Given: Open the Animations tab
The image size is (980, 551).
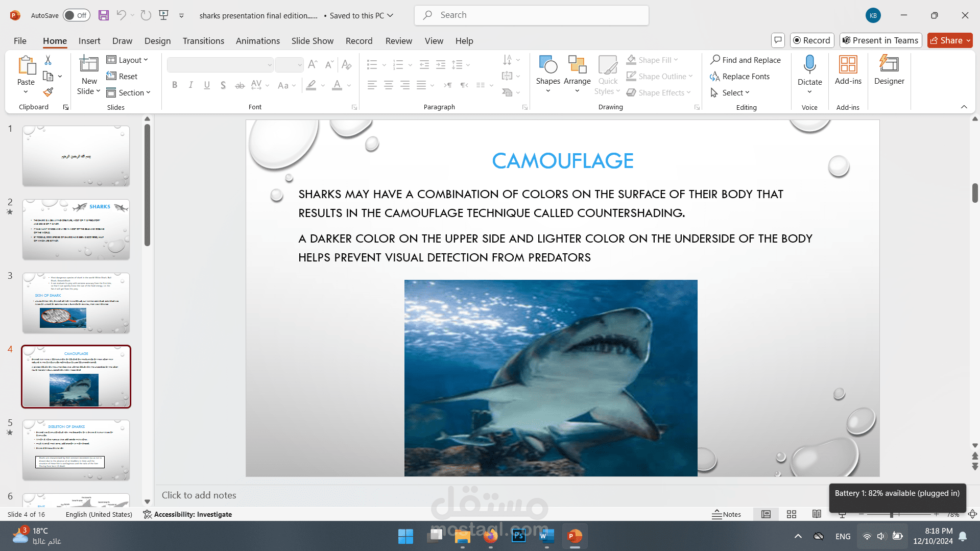Looking at the screenshot, I should point(257,41).
